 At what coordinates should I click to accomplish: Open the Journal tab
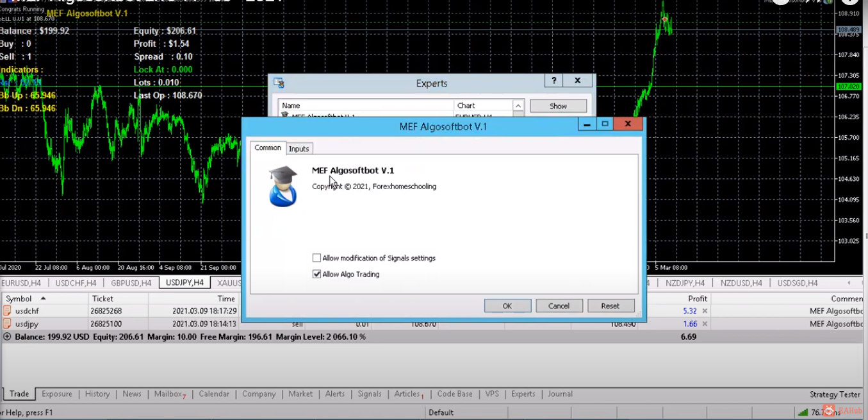560,394
